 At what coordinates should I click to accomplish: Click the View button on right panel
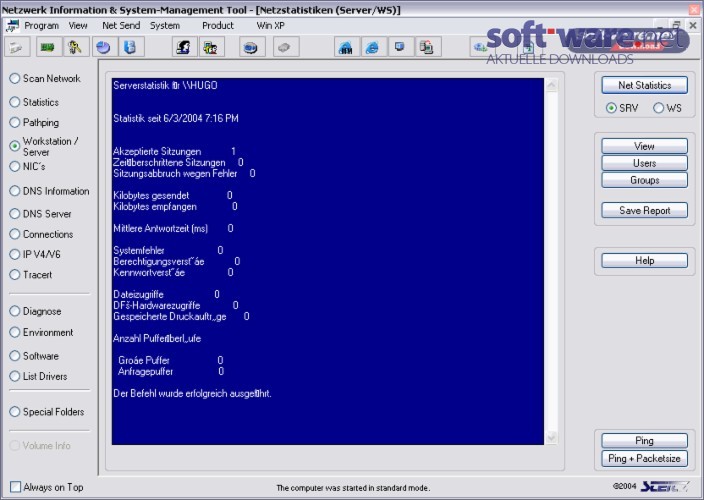[x=644, y=146]
